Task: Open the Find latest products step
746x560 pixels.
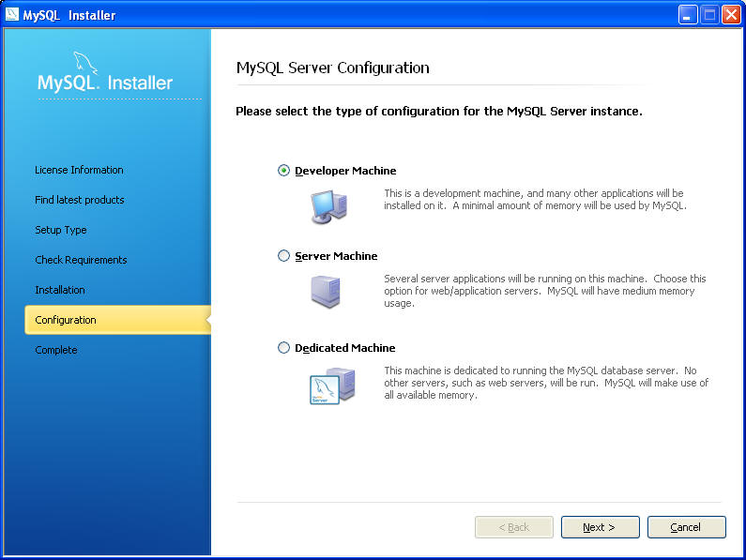Action: (x=80, y=200)
